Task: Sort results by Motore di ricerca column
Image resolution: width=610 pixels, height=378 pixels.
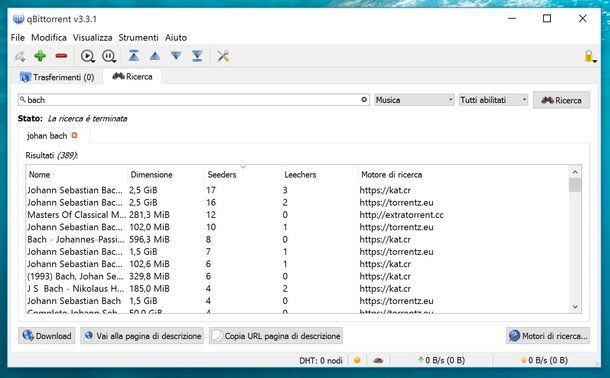Action: pyautogui.click(x=463, y=175)
